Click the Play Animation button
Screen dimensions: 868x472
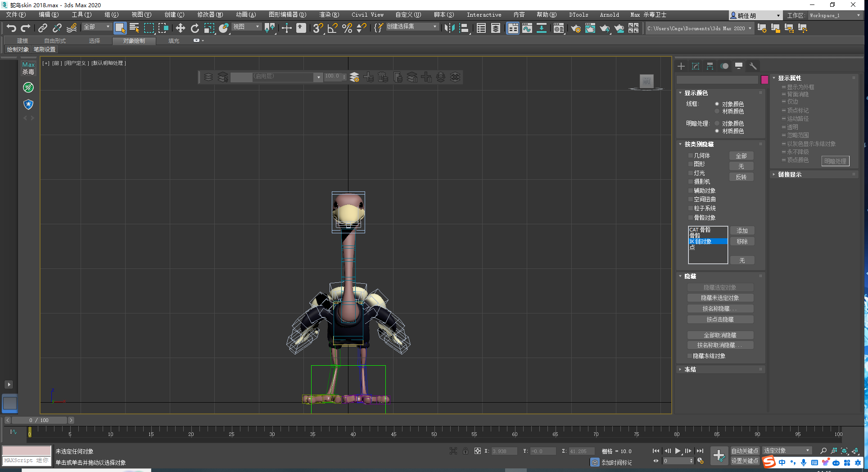pyautogui.click(x=678, y=451)
